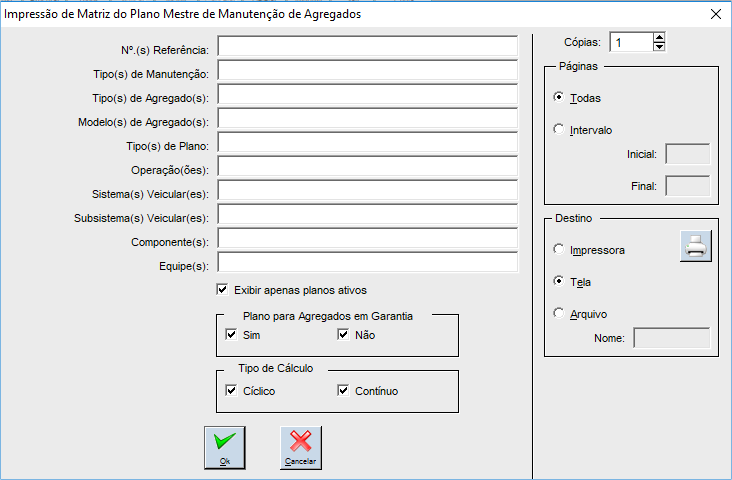
Task: Click the red X Cancelar button
Action: click(301, 447)
